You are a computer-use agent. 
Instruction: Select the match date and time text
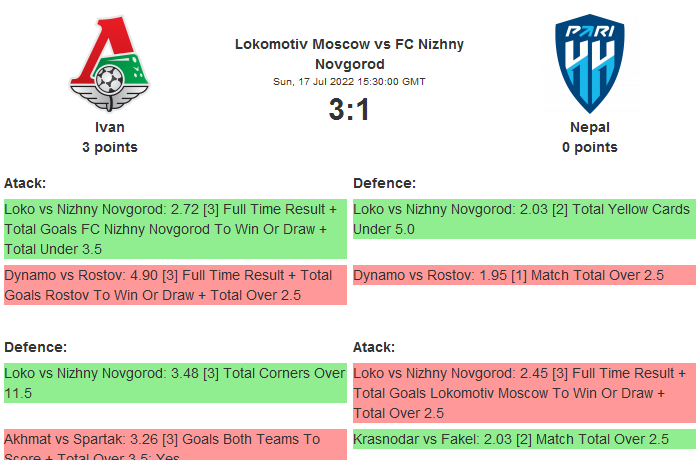(349, 81)
